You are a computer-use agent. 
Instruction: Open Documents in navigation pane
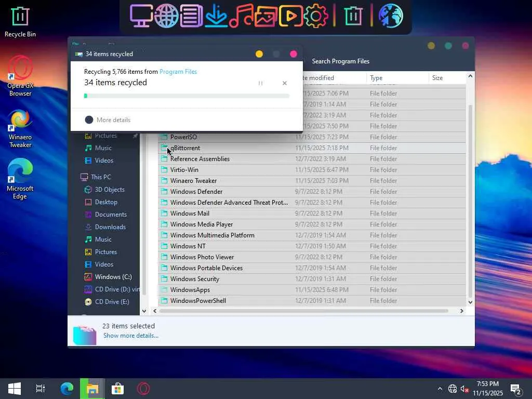(105, 215)
